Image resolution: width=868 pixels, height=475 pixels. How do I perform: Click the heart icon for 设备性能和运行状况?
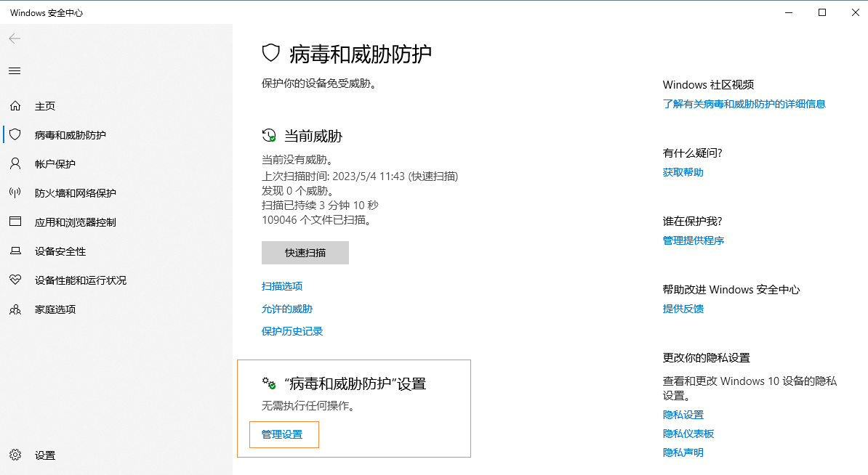coord(15,280)
